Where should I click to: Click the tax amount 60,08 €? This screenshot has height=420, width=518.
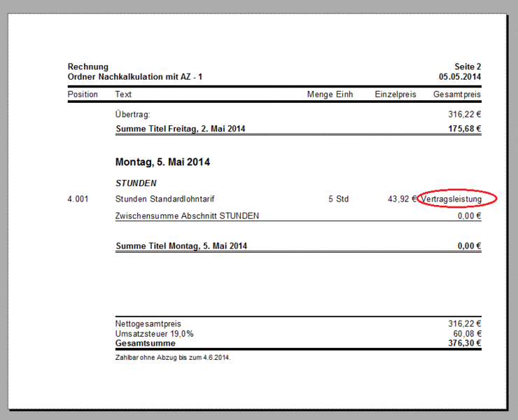point(467,334)
